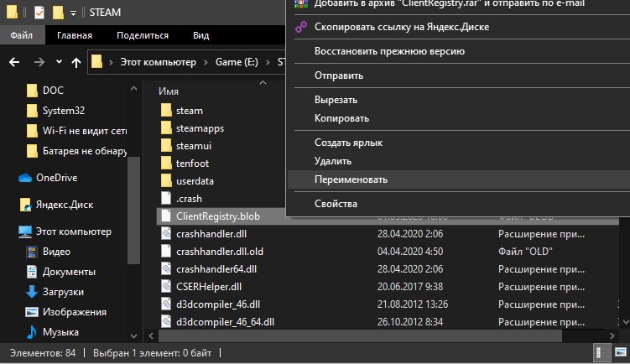Click the Документы library icon
The width and height of the screenshot is (630, 364).
click(x=32, y=272)
